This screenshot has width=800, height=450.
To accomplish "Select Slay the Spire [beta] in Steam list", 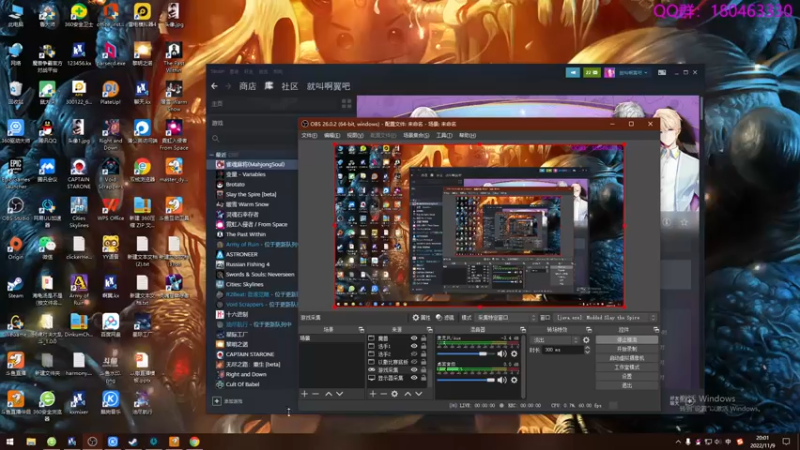I will click(x=253, y=194).
